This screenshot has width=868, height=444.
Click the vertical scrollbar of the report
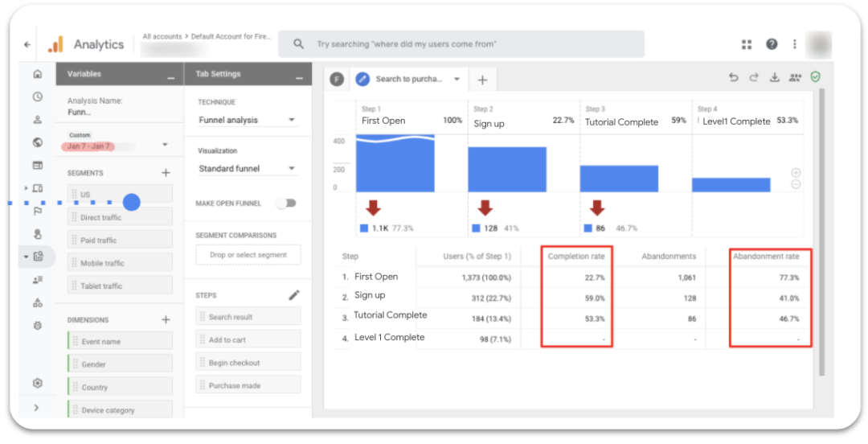[821, 232]
